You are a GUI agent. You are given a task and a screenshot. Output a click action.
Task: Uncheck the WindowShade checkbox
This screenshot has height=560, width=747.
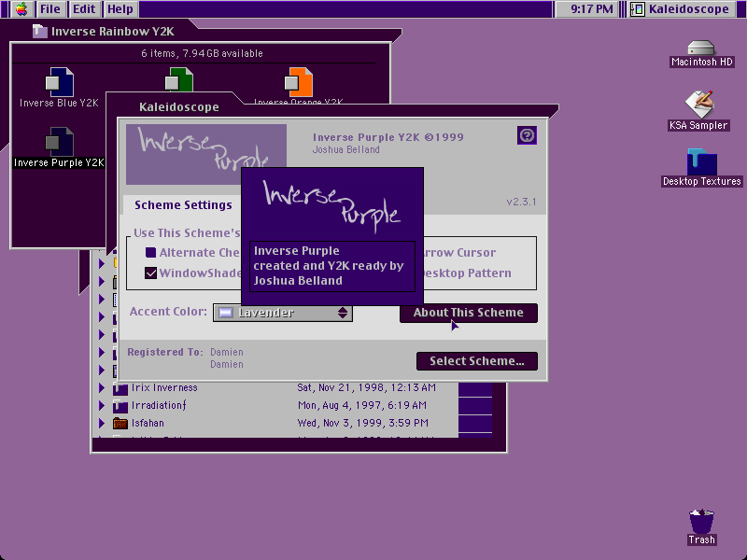(150, 273)
